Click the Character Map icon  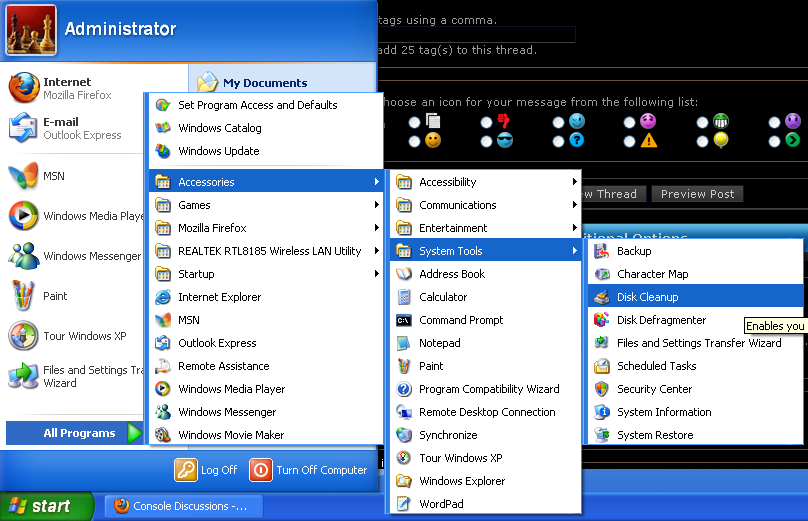click(601, 274)
